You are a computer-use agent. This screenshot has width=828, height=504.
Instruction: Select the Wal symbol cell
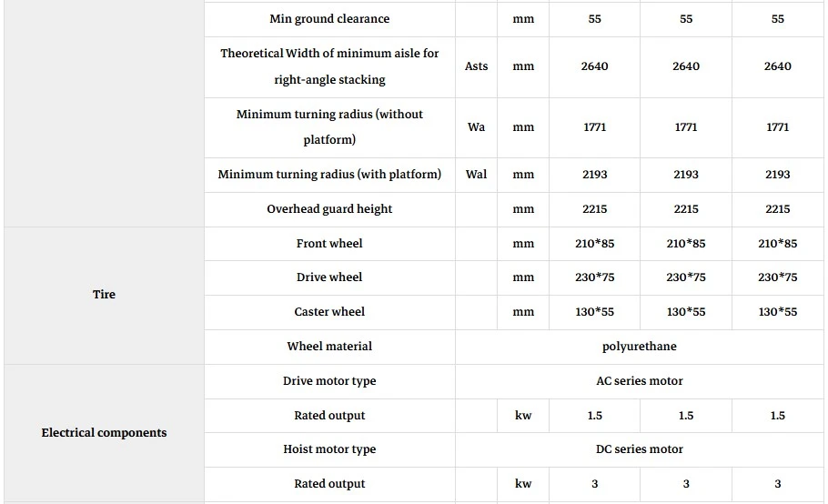coord(476,175)
